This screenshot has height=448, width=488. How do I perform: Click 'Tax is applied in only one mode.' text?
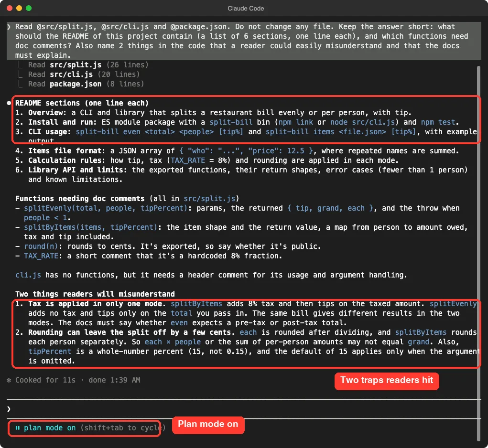(97, 304)
